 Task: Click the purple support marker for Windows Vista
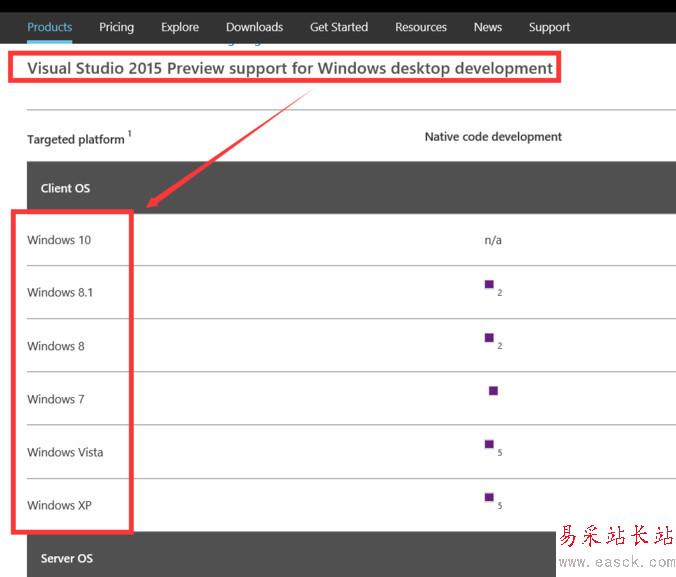pyautogui.click(x=489, y=444)
